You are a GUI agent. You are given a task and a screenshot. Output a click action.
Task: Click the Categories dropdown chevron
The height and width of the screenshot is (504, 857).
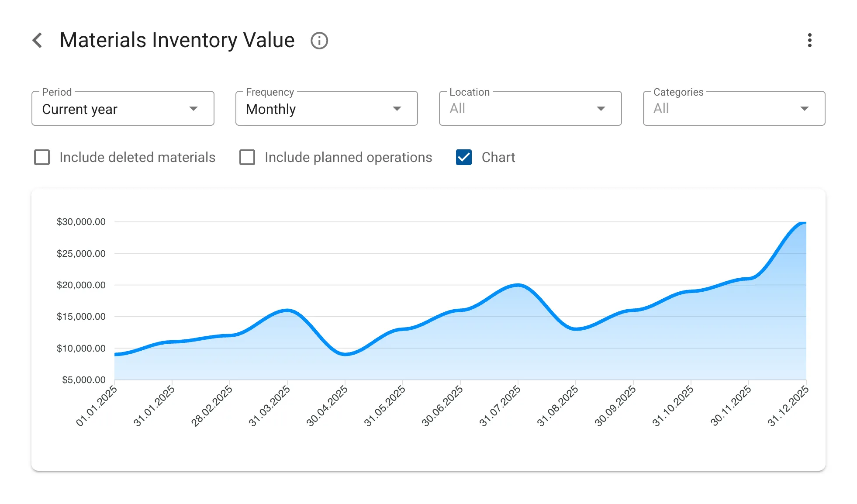click(805, 108)
